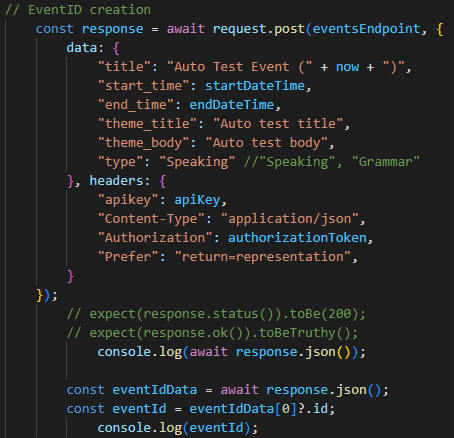Click the "Speaking" type value
The height and width of the screenshot is (438, 454).
coord(197,162)
